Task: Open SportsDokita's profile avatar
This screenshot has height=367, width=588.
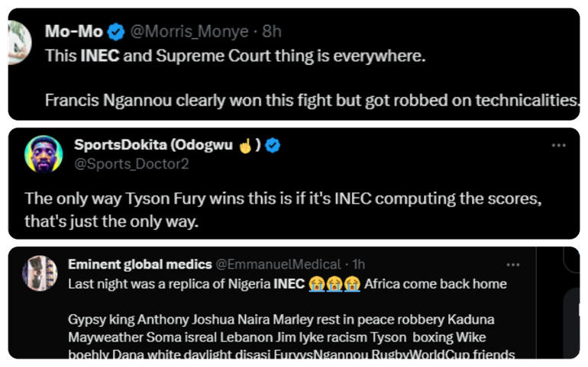Action: point(43,154)
